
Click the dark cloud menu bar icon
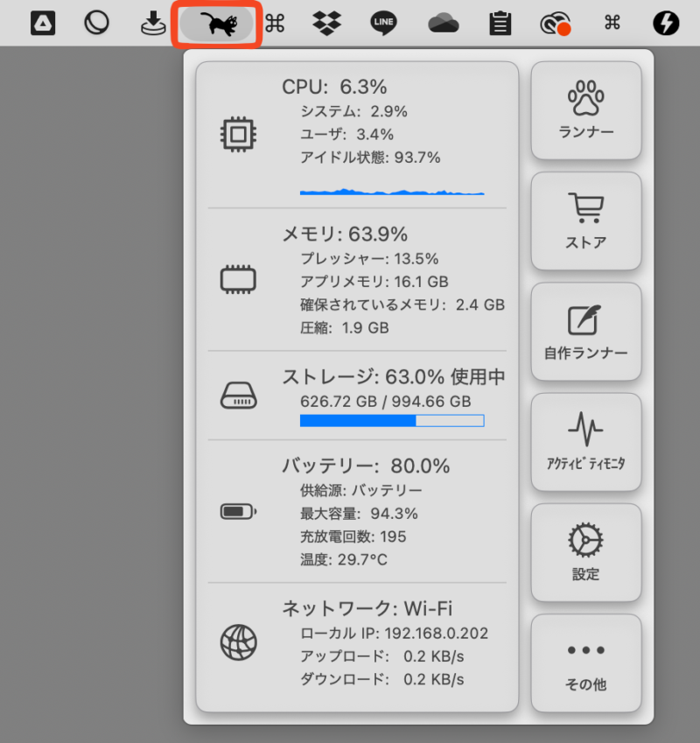444,24
